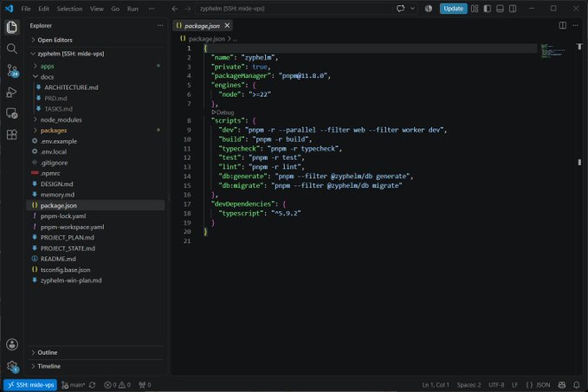Open Explorer panel more actions ellipsis
Screen dimensions: 588x392
tap(160, 25)
